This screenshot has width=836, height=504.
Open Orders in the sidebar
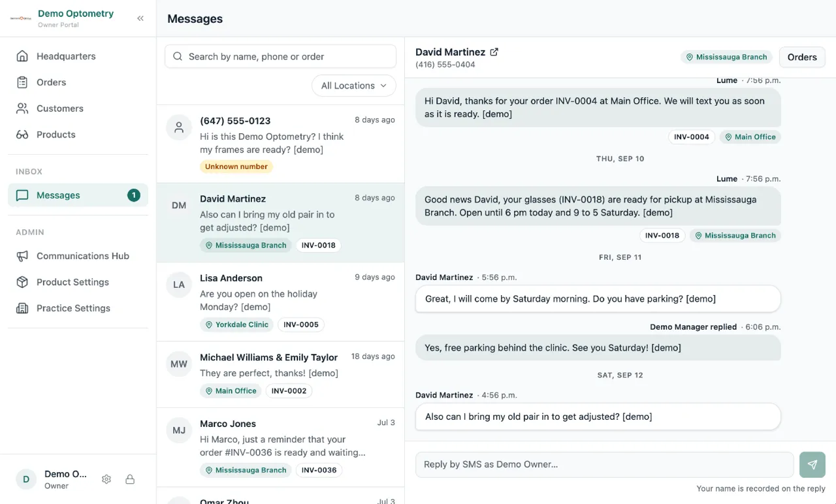[78, 82]
